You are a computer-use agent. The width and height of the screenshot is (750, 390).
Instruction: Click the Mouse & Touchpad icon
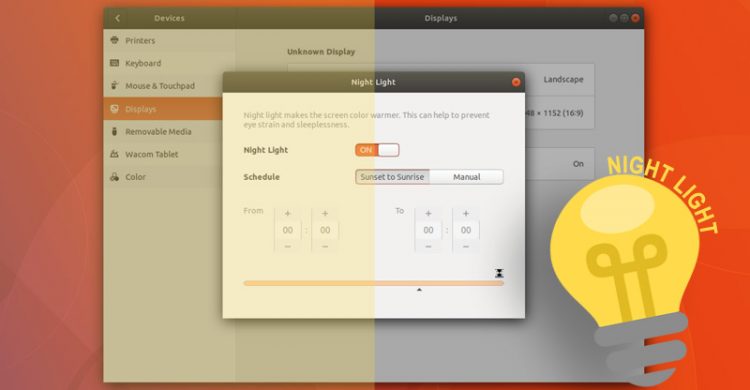[114, 85]
